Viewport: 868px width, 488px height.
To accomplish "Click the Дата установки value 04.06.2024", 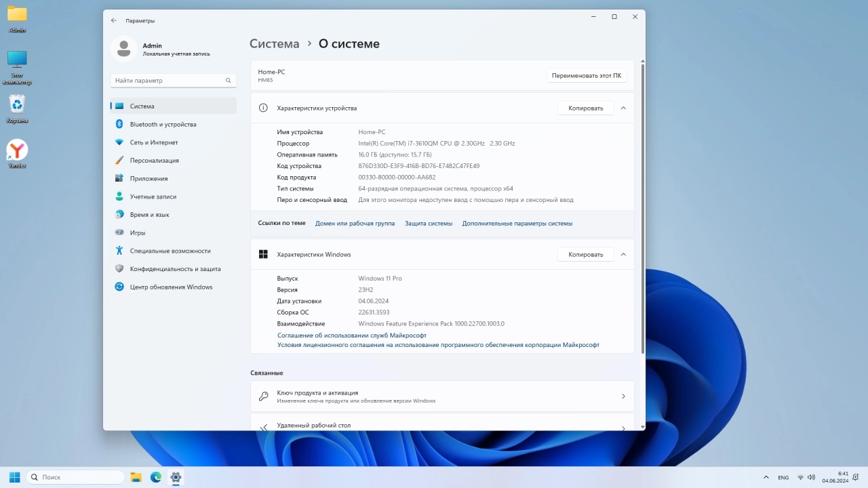I will pyautogui.click(x=374, y=301).
